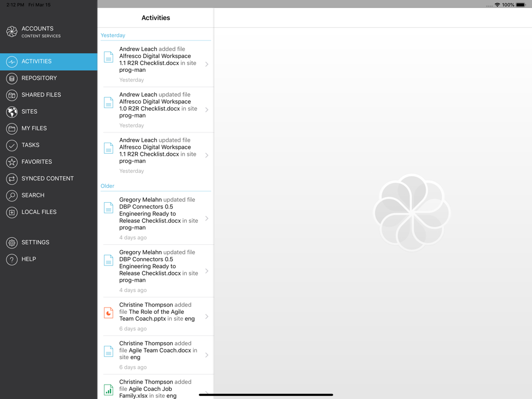Screen dimensions: 532x399
Task: Click the Search magnifier icon
Action: click(x=12, y=195)
